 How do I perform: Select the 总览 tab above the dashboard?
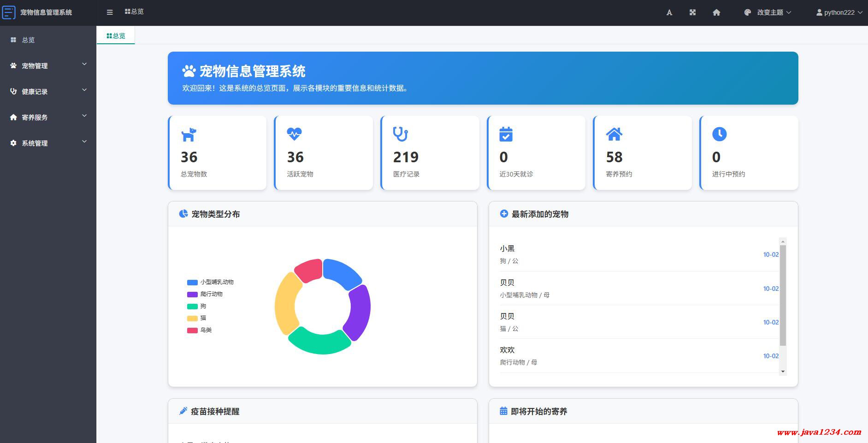(x=115, y=35)
